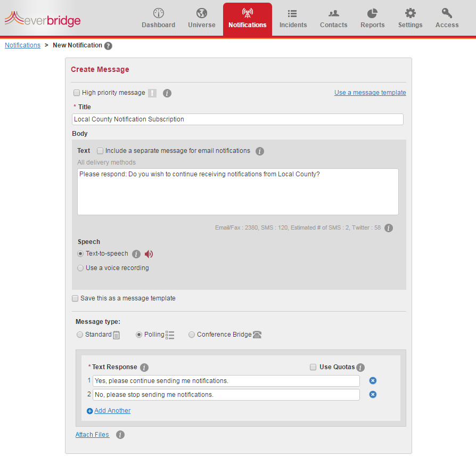Select the Use a voice recording option
Viewport: 476px width, 456px height.
coord(80,267)
